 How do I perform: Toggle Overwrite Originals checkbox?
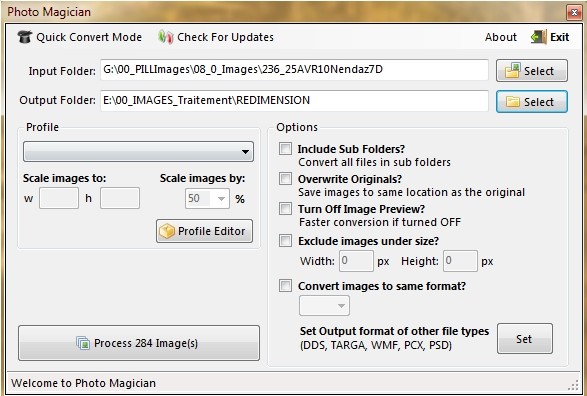click(x=285, y=179)
